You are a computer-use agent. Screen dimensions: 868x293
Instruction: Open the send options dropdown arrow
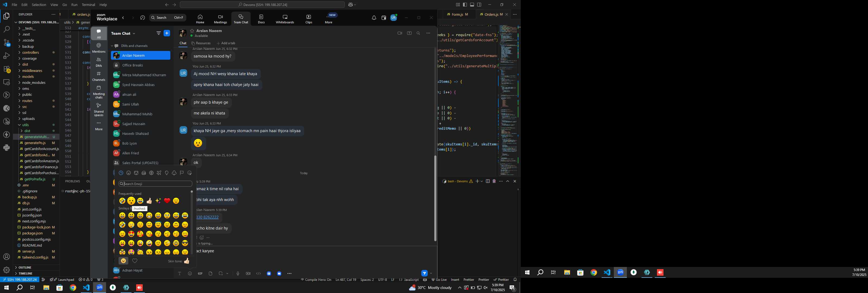click(431, 273)
